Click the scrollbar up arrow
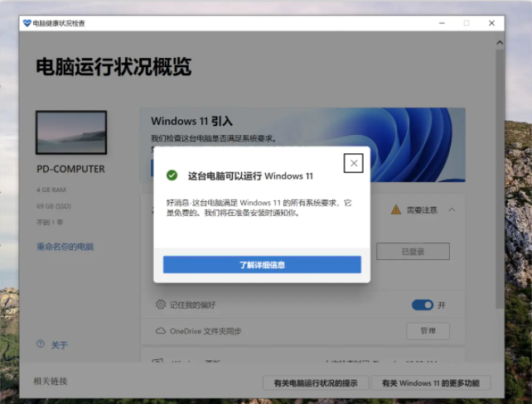This screenshot has height=404, width=532. [x=500, y=43]
